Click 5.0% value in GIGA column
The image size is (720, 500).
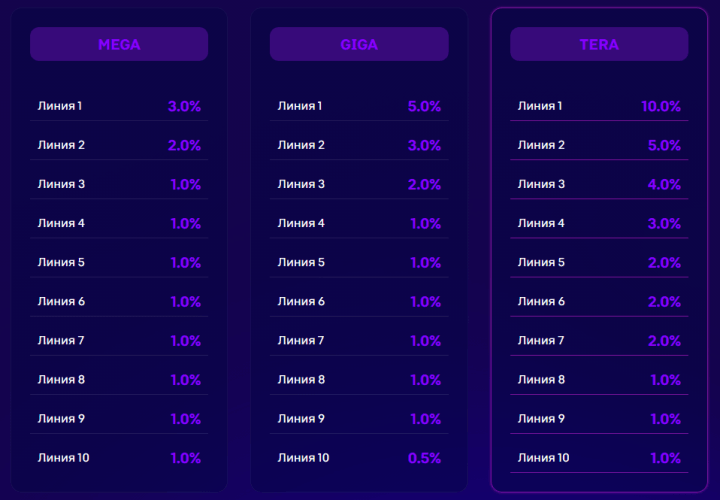click(425, 106)
